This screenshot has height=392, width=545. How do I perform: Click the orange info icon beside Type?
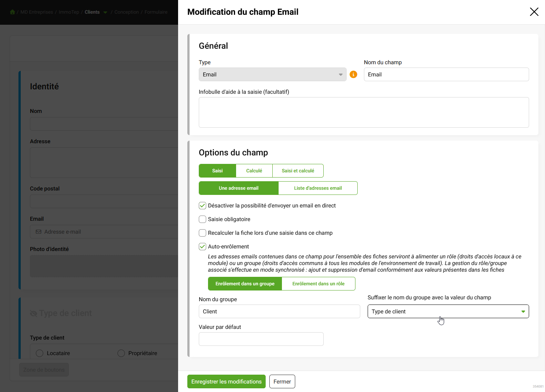coord(353,75)
